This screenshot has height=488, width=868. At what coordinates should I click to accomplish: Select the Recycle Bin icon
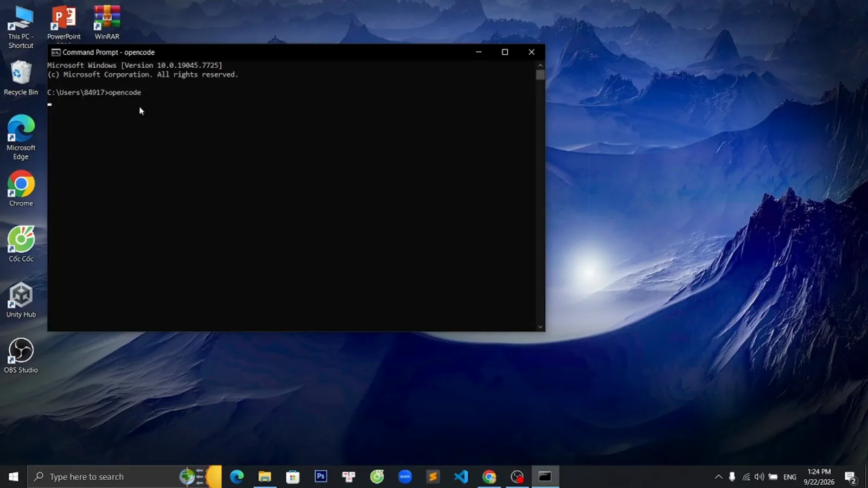click(x=21, y=78)
